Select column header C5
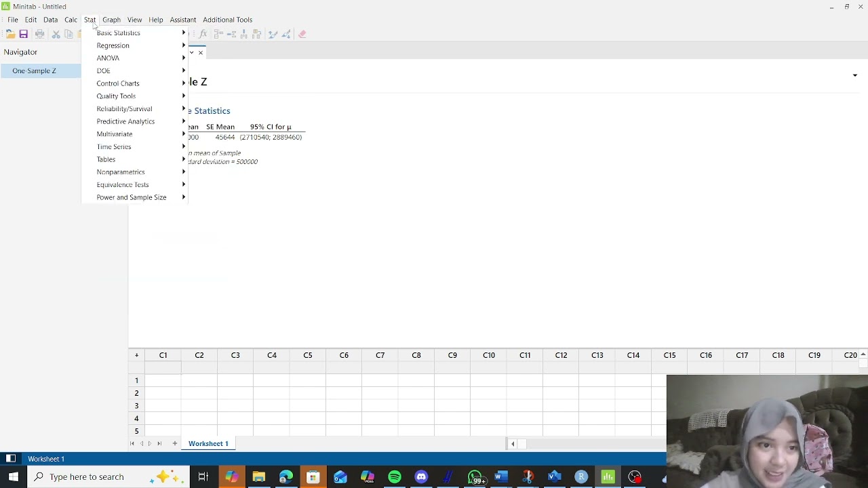The image size is (868, 488). pos(308,355)
